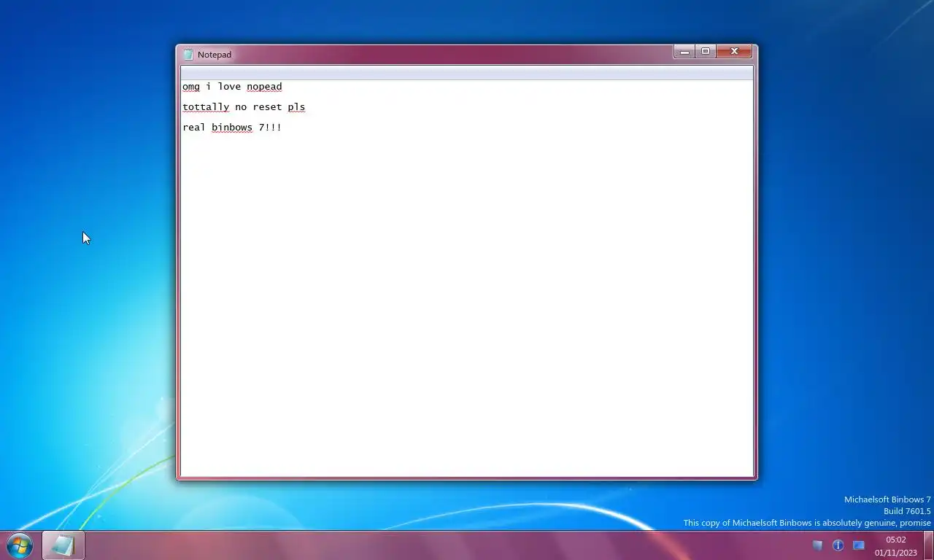The height and width of the screenshot is (560, 934).
Task: Click the Show desktop strip
Action: point(929,545)
